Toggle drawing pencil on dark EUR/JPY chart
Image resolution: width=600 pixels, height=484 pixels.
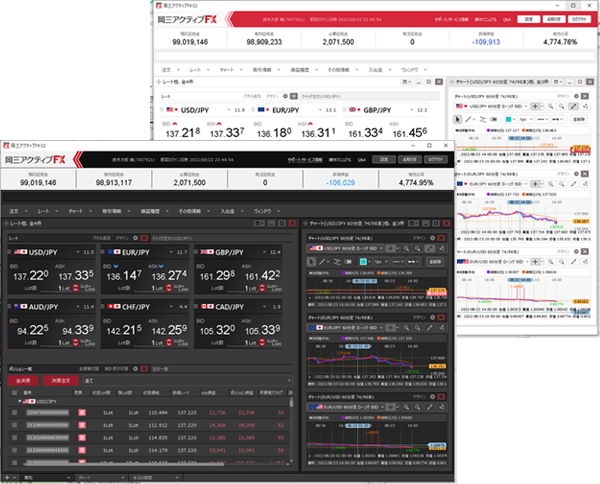click(x=430, y=328)
